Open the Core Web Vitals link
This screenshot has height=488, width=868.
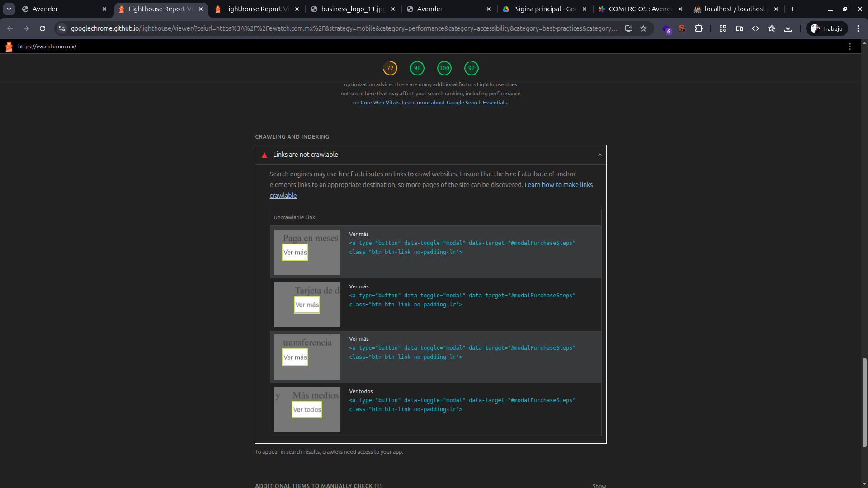[380, 103]
